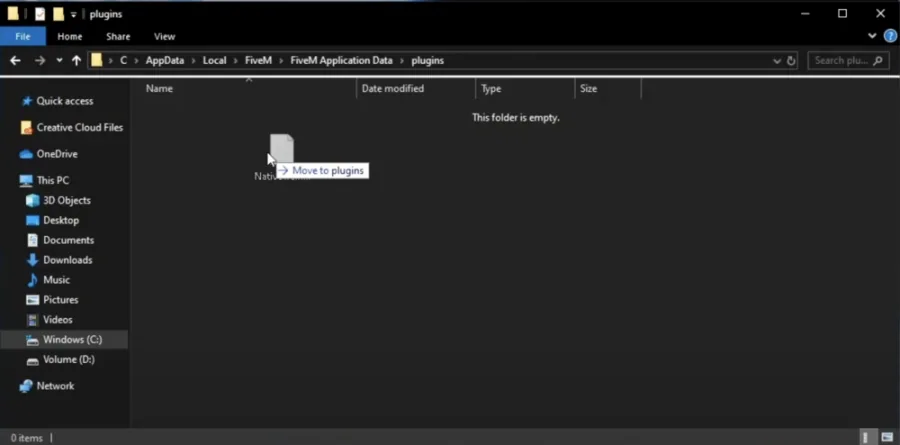Open the Share ribbon tab

(118, 36)
